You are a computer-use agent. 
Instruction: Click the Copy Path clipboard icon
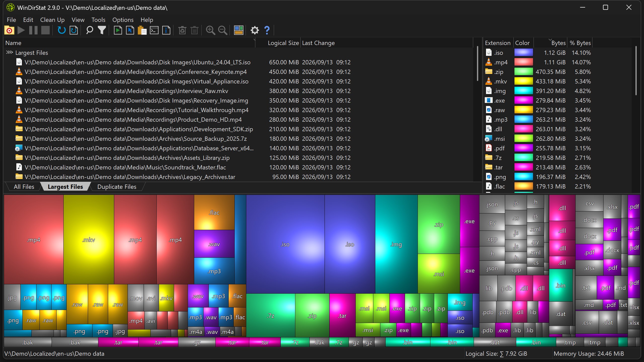(142, 30)
